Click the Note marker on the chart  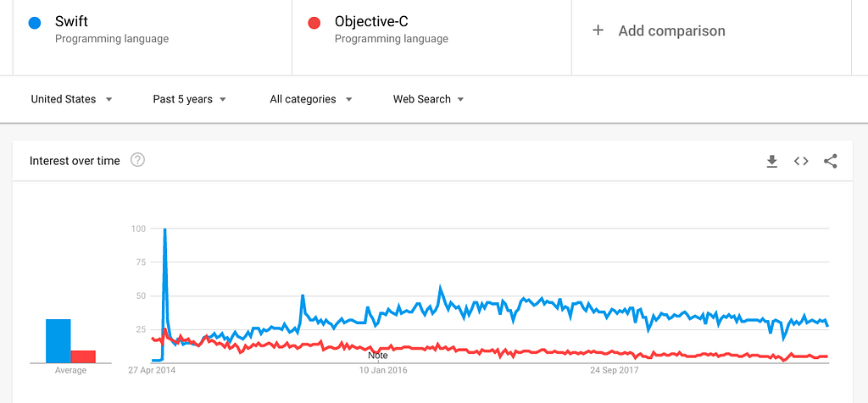[x=377, y=356]
